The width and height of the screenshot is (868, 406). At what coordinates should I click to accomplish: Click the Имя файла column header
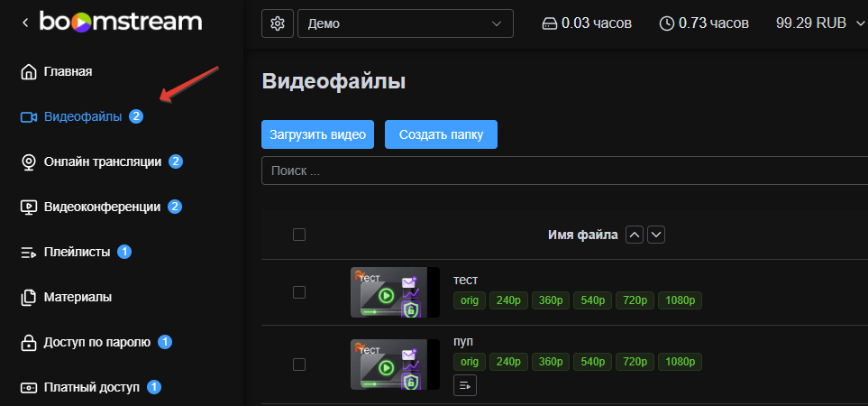[x=583, y=235]
